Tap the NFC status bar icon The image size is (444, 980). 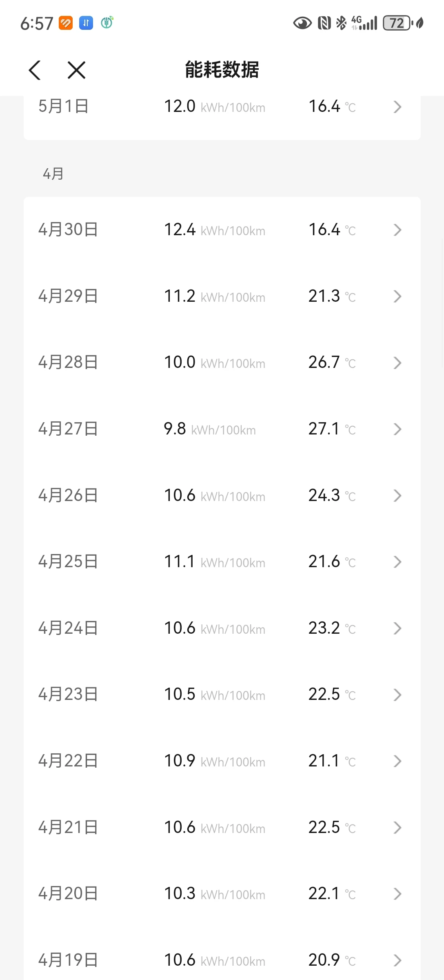[x=324, y=23]
